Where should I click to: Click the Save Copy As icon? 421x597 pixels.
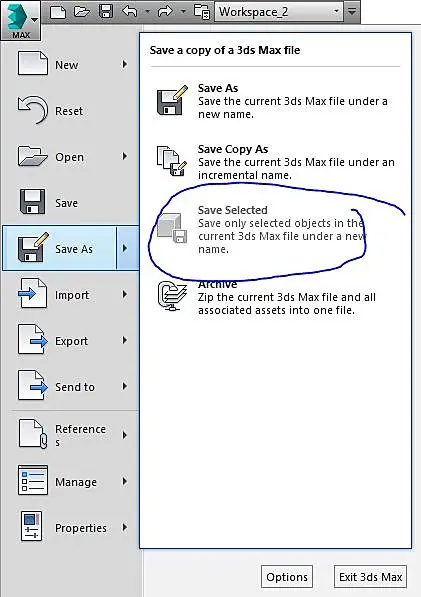(172, 161)
